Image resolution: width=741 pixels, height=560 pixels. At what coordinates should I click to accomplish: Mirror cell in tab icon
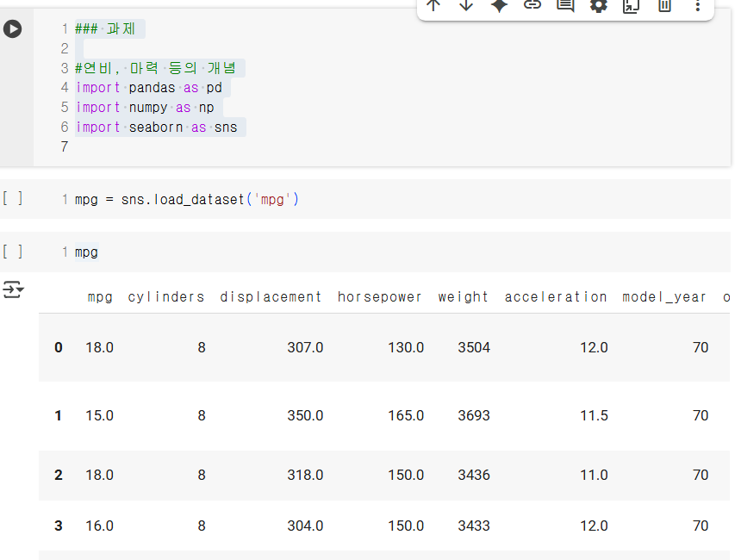click(632, 5)
